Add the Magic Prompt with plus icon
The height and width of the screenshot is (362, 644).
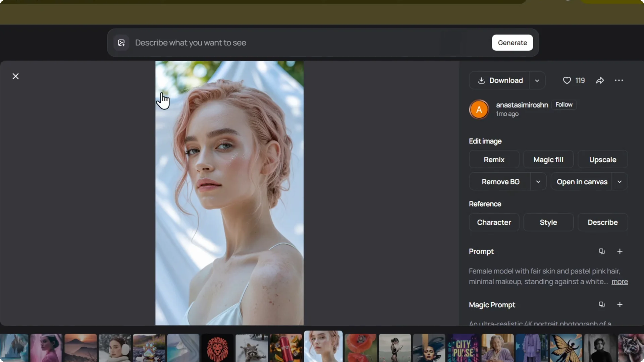point(620,304)
